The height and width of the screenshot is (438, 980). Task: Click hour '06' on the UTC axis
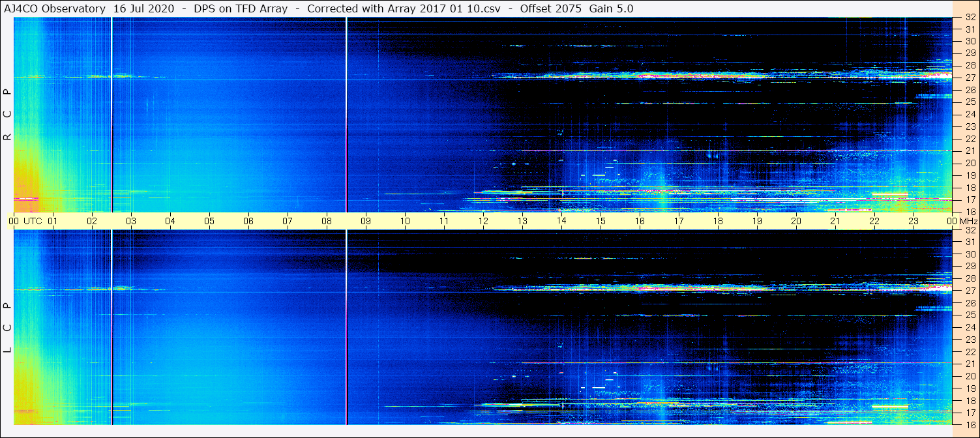click(x=248, y=221)
